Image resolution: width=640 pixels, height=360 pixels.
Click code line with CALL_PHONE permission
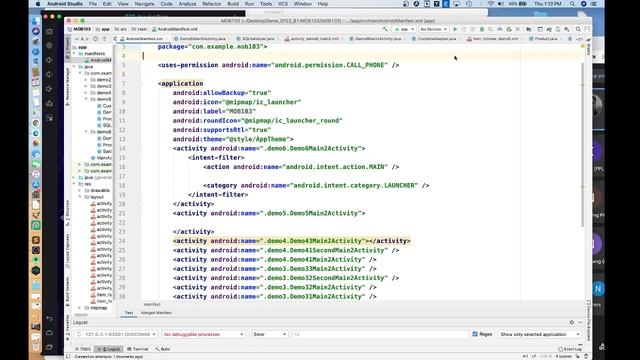tap(278, 65)
